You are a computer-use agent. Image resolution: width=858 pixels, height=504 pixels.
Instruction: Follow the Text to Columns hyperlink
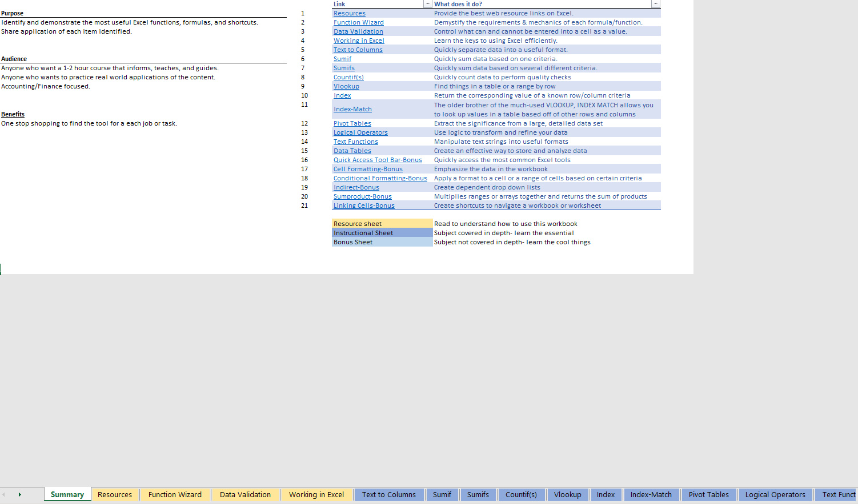[358, 50]
